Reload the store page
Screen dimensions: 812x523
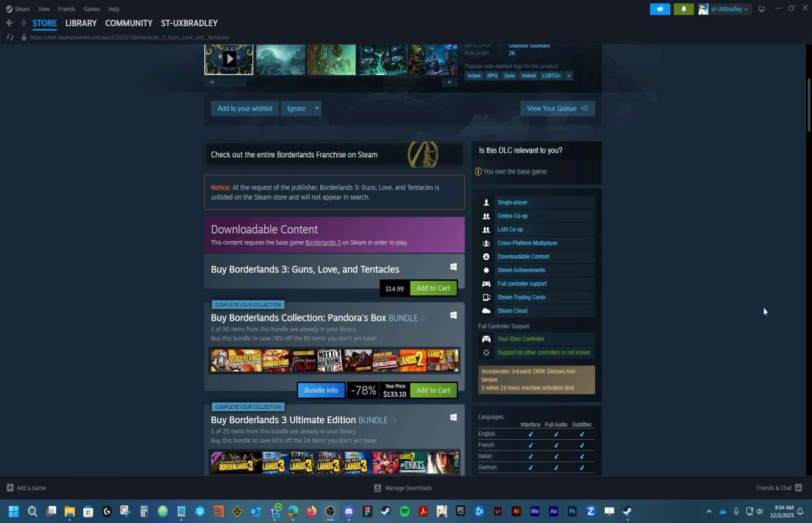coord(10,37)
